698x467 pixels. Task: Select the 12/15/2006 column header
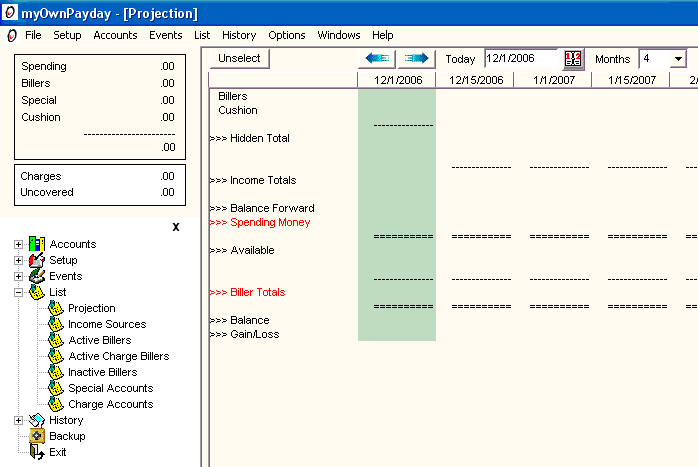475,80
